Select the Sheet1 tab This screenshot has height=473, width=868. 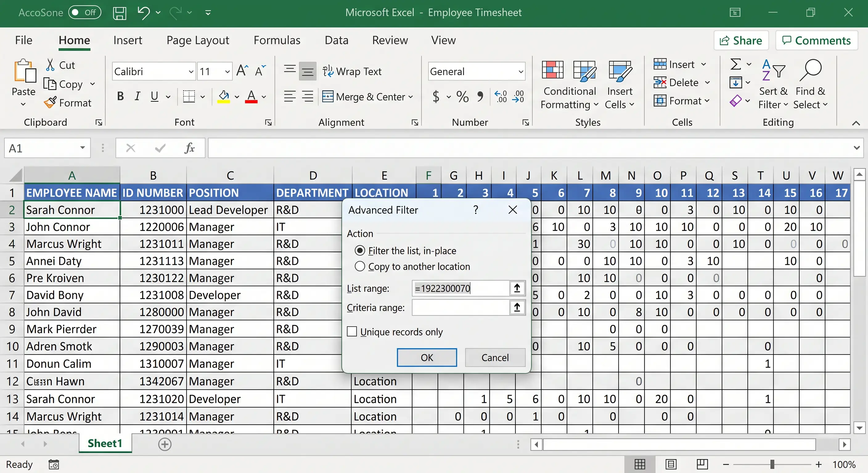point(105,443)
